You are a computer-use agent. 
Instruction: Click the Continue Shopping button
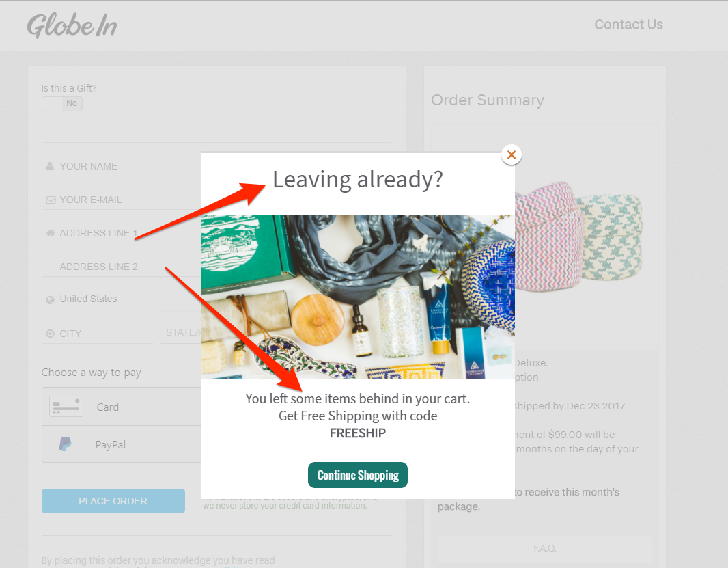(x=357, y=475)
